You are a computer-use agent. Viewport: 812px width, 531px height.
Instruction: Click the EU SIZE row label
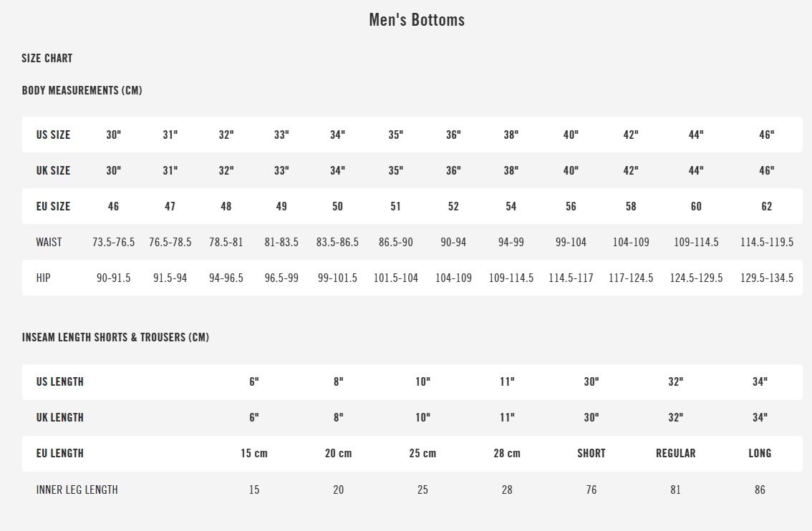click(x=54, y=206)
